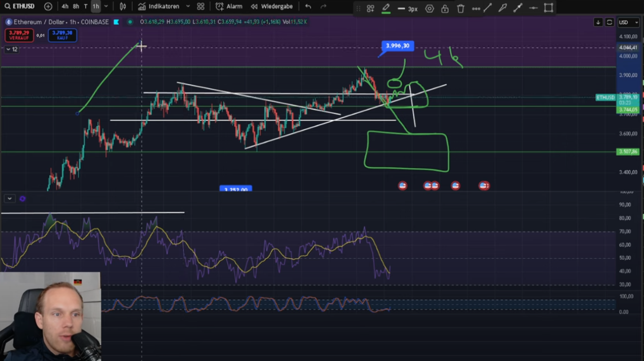Click blue Kauf buy button

(x=62, y=35)
